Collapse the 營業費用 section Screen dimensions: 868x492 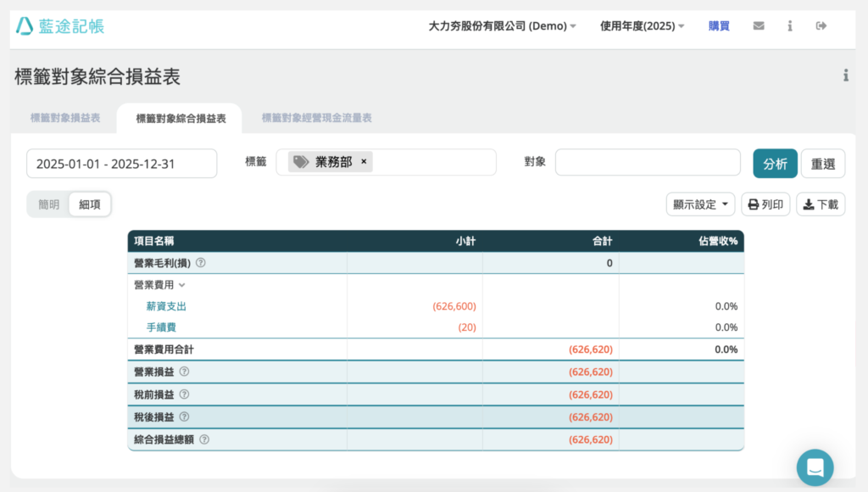tap(181, 285)
